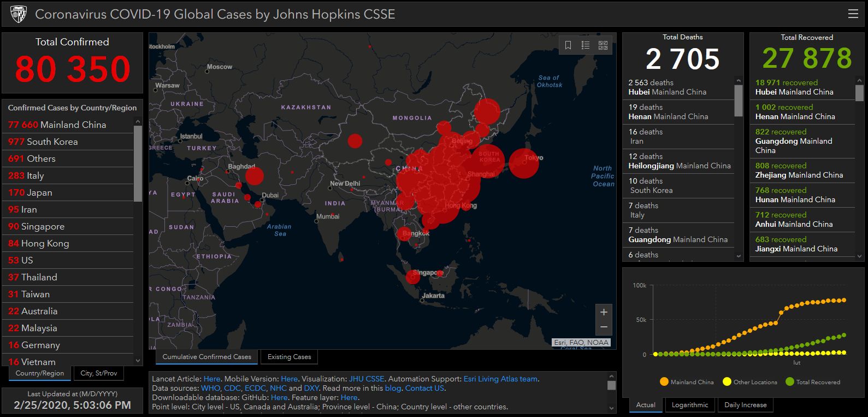Open the Feature layer Here link
868x417 pixels.
pyautogui.click(x=349, y=397)
